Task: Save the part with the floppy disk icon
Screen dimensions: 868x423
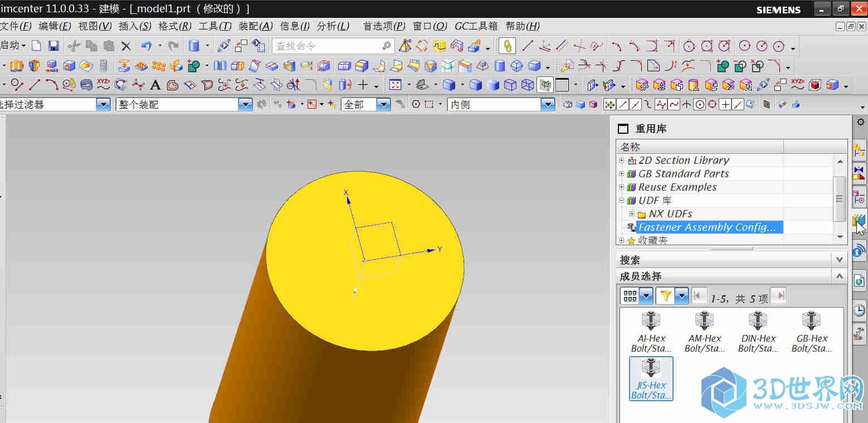Action: (53, 46)
